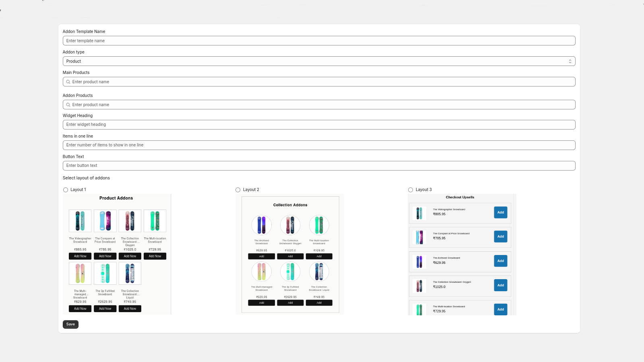Viewport: 644px width, 362px height.
Task: Click Add next to The Compare at Price Snowboard upsell
Action: click(x=500, y=237)
